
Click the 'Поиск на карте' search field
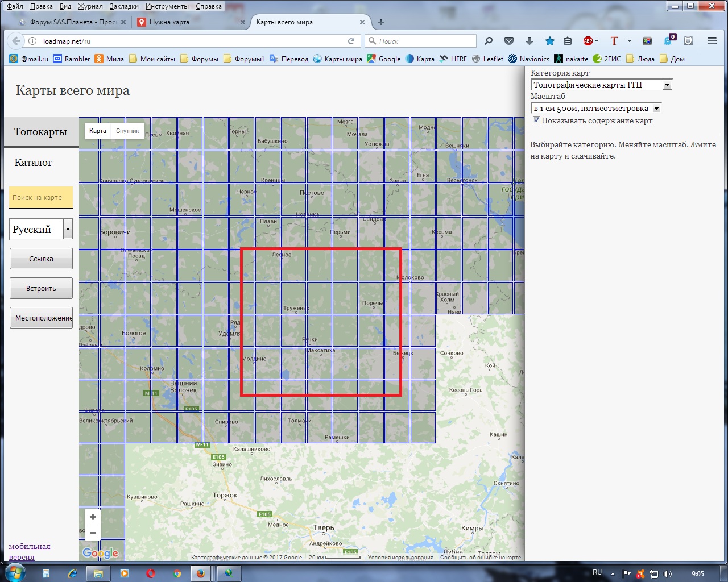pos(41,198)
